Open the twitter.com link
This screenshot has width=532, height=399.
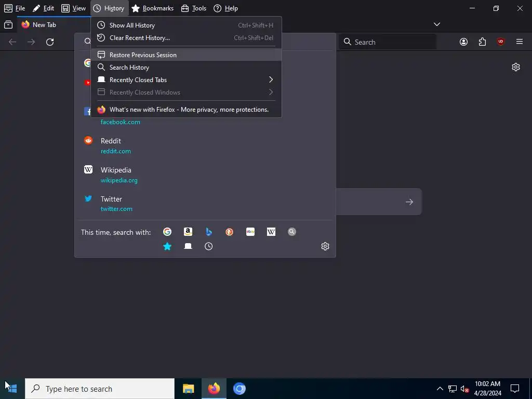pyautogui.click(x=116, y=209)
